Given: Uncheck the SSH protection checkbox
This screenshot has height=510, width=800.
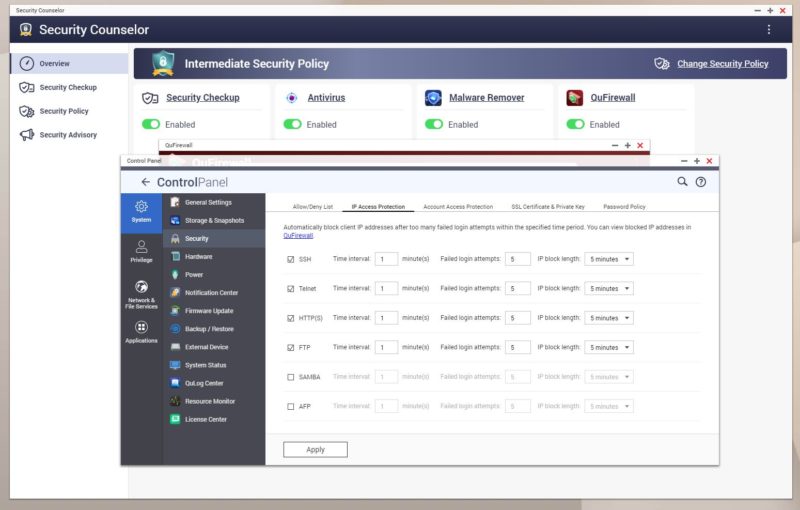Looking at the screenshot, I should click(290, 259).
